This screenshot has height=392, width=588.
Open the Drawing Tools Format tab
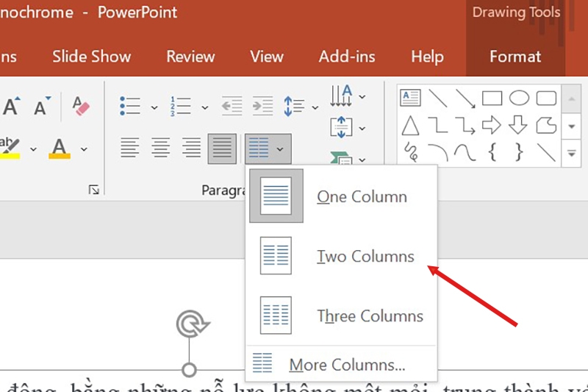[x=515, y=57]
